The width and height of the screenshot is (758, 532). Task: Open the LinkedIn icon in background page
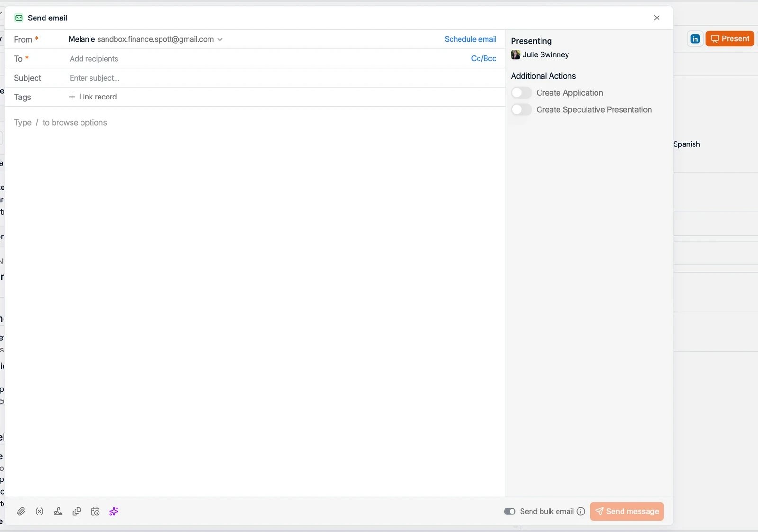695,39
